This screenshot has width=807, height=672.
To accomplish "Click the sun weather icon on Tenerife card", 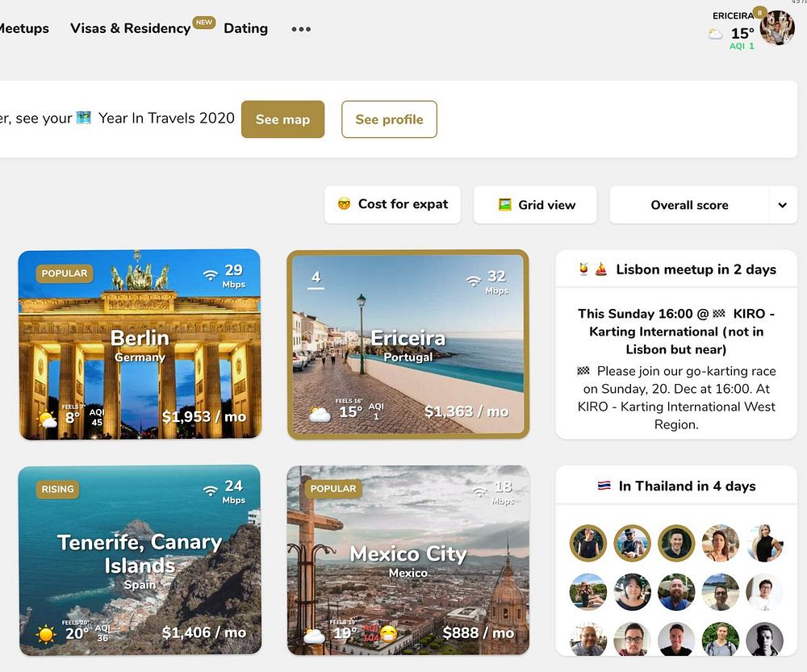I will click(x=46, y=634).
